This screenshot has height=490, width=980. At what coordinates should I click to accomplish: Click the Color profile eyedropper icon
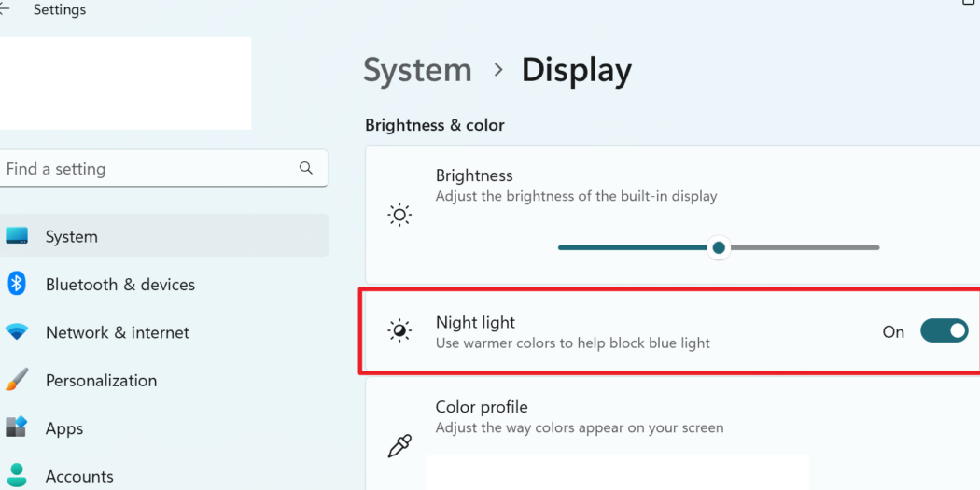pos(399,446)
